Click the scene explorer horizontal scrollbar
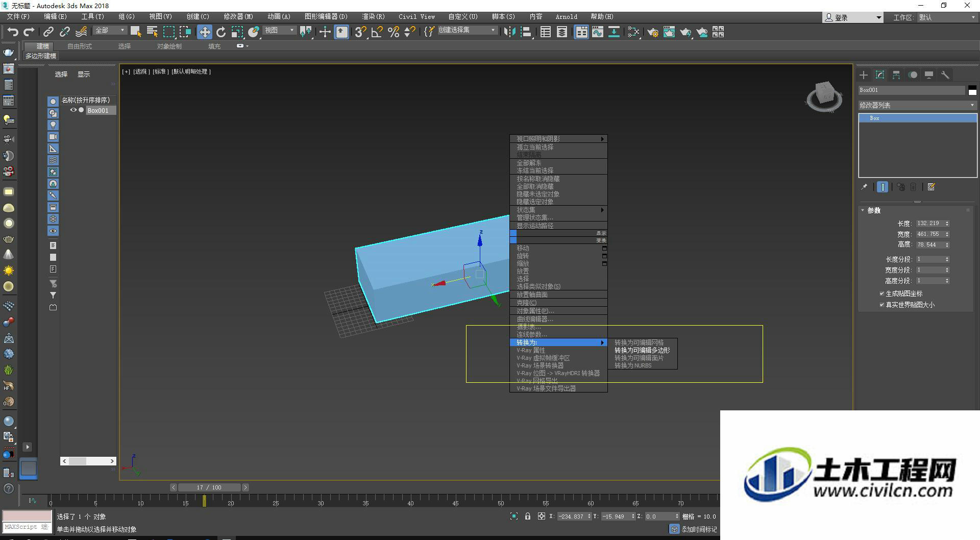The height and width of the screenshot is (540, 980). click(x=88, y=461)
